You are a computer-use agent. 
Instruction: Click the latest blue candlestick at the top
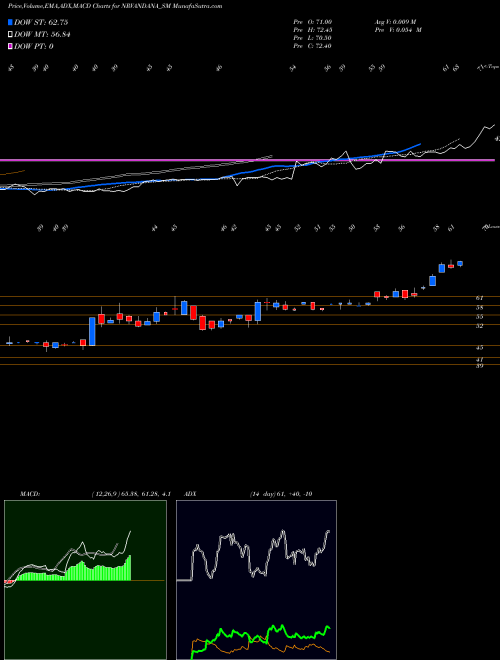[460, 263]
